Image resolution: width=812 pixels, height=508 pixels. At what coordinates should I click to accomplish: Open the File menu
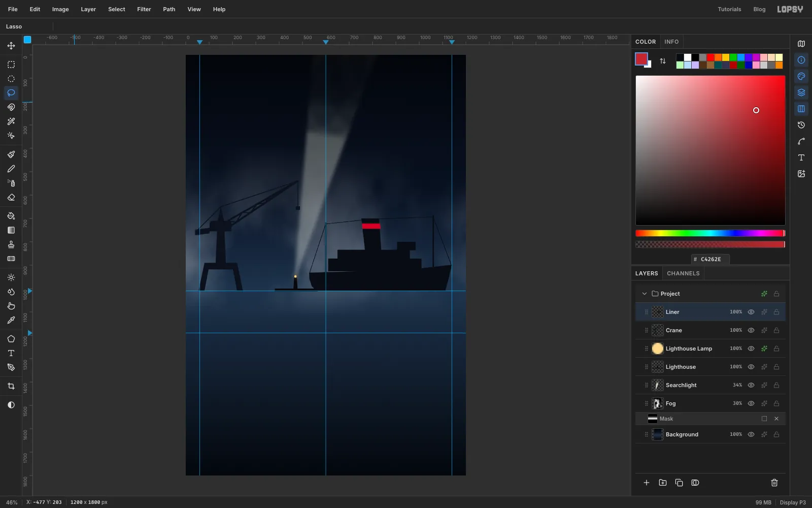click(13, 9)
